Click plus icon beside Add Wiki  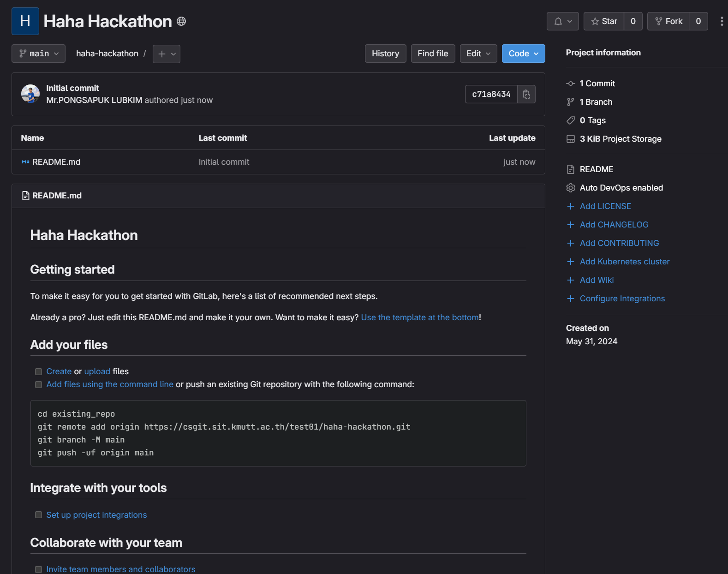click(x=571, y=280)
